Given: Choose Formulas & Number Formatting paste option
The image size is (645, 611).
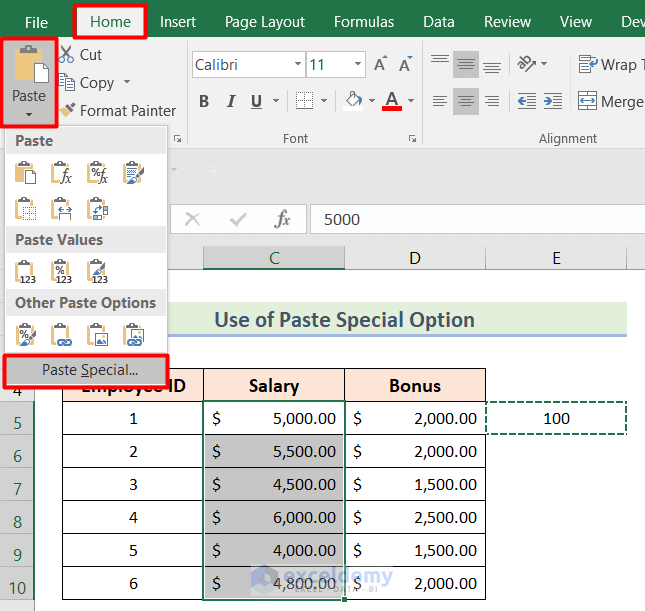Looking at the screenshot, I should point(97,173).
